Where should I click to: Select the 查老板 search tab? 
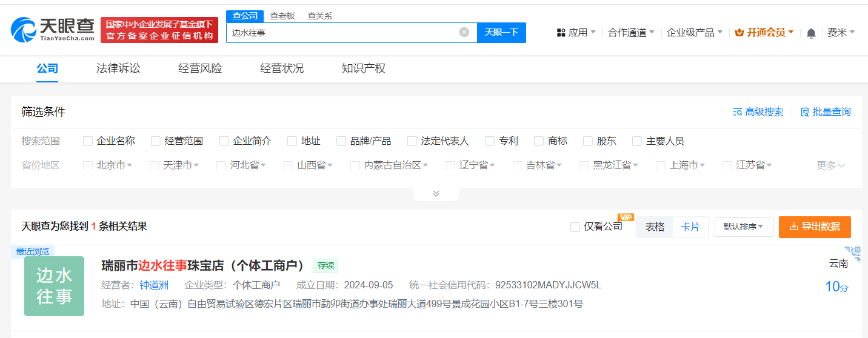(x=282, y=16)
